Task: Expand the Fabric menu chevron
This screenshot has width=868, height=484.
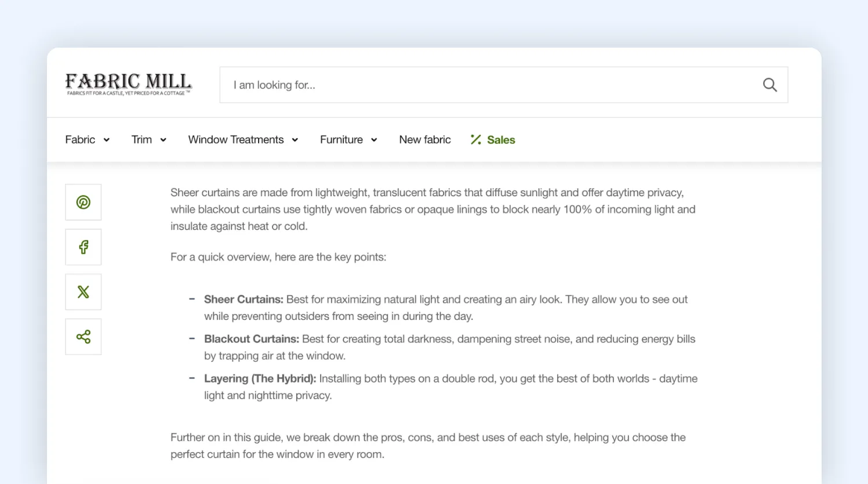Action: pyautogui.click(x=107, y=140)
